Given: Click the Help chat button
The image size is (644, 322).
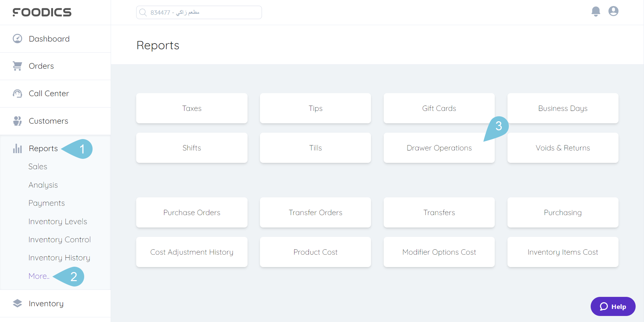Looking at the screenshot, I should click(x=613, y=306).
